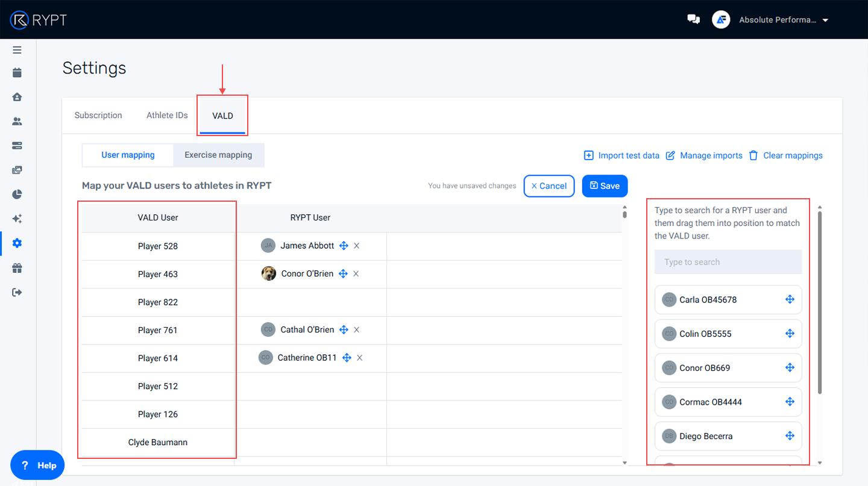This screenshot has height=486, width=868.
Task: Click the log out icon in the sidebar
Action: [x=17, y=292]
